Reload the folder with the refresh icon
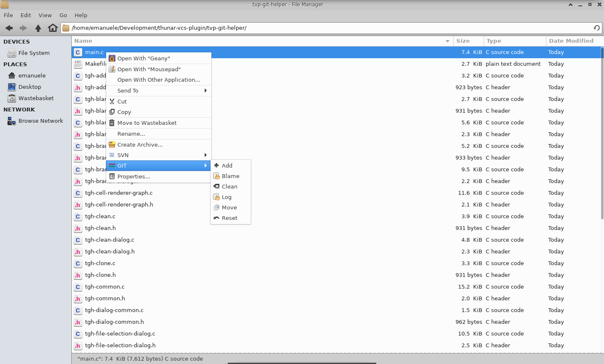This screenshot has height=364, width=604. tap(596, 28)
